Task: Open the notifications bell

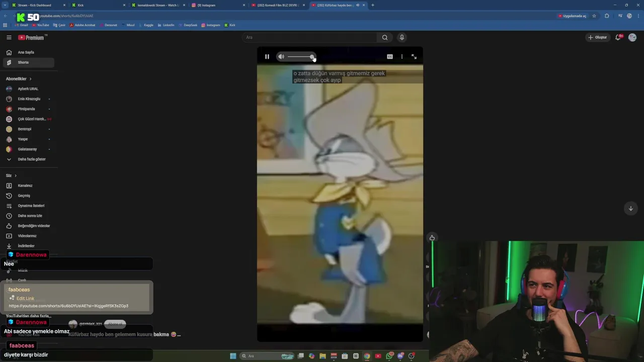Action: pos(618,37)
